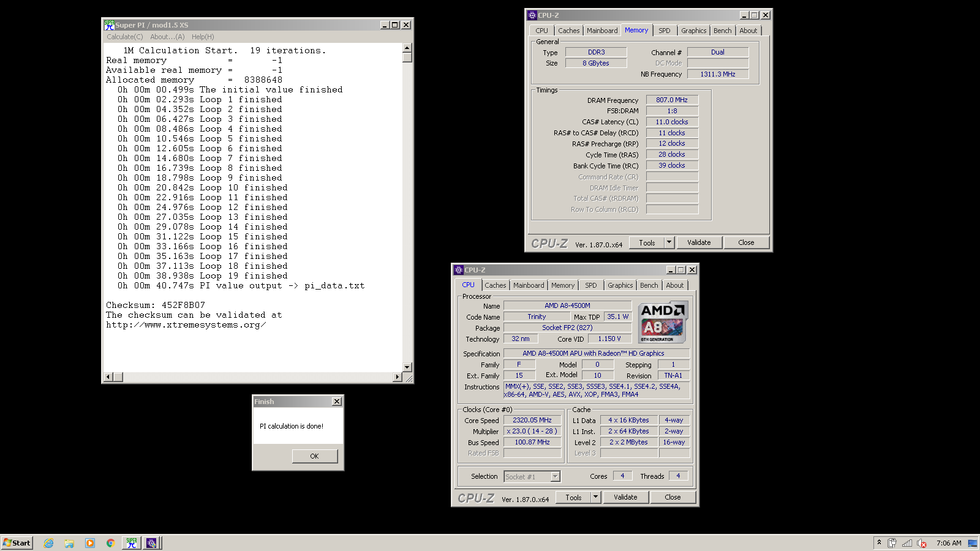
Task: Click Close button in the processor CPU-Z window
Action: point(673,497)
